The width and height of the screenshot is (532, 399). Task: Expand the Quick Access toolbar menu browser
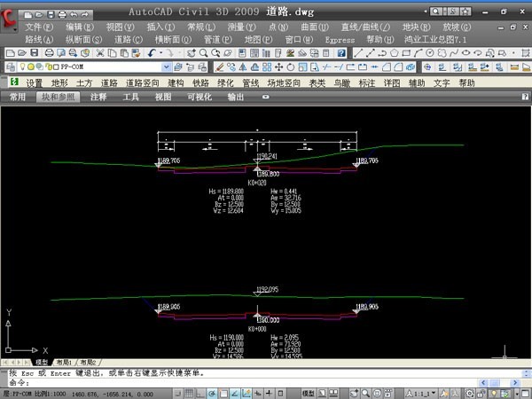click(x=8, y=19)
